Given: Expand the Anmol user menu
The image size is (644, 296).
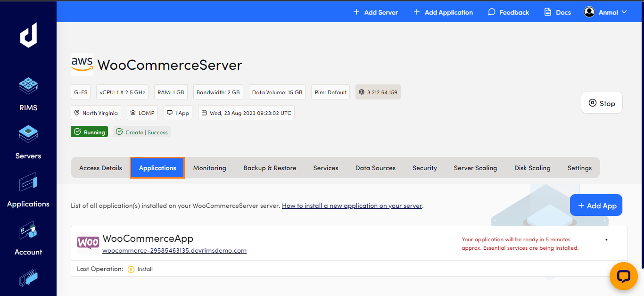Looking at the screenshot, I should coord(606,12).
